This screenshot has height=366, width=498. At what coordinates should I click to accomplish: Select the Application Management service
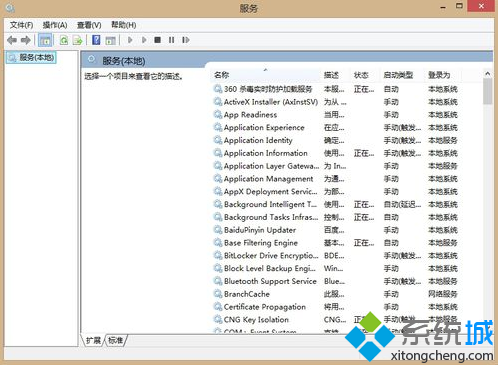pyautogui.click(x=336, y=179)
